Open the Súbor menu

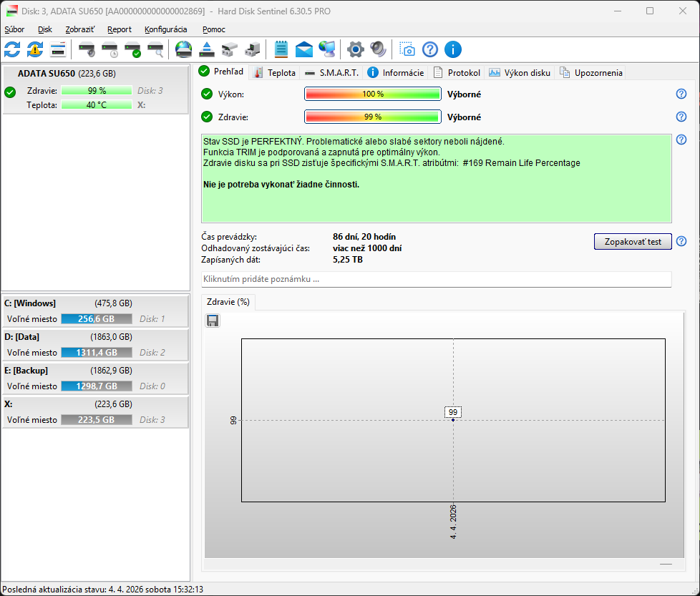(14, 29)
